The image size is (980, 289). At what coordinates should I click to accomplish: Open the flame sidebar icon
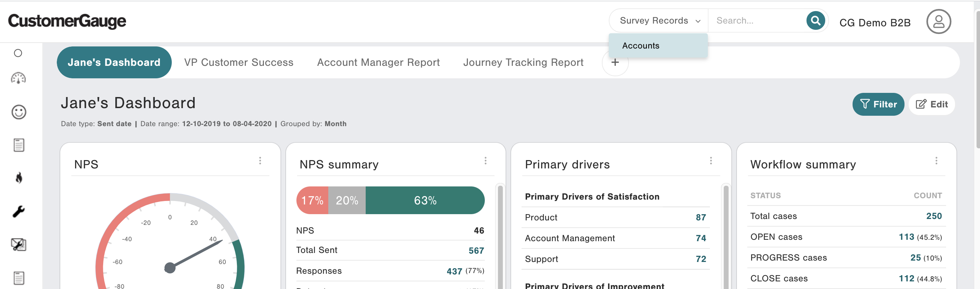(19, 178)
